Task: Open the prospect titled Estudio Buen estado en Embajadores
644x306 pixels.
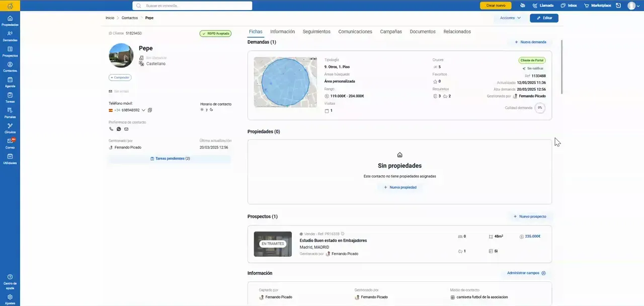Action: [x=333, y=241]
